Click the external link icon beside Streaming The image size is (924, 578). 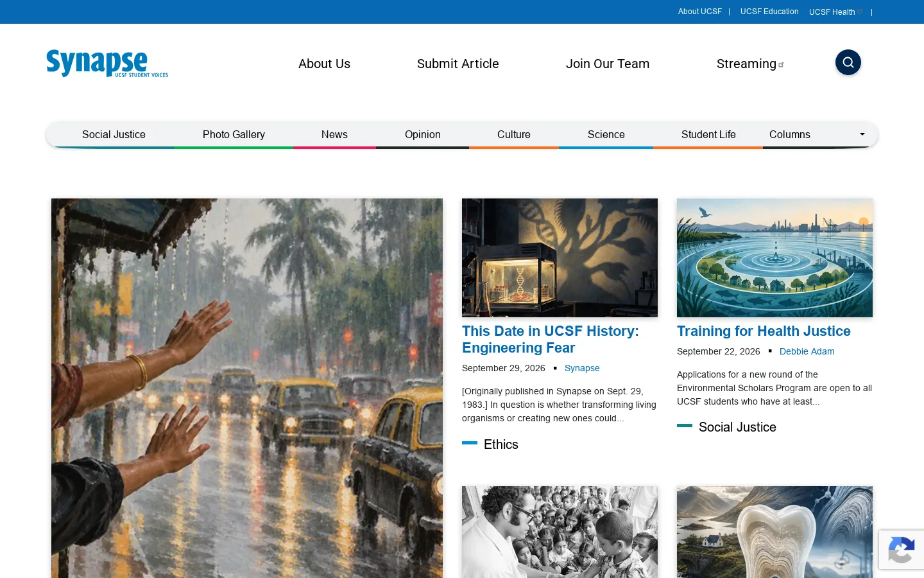coord(781,64)
